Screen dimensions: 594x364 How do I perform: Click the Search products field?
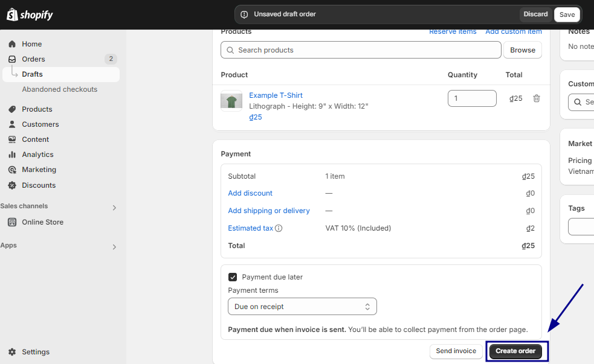pos(361,50)
